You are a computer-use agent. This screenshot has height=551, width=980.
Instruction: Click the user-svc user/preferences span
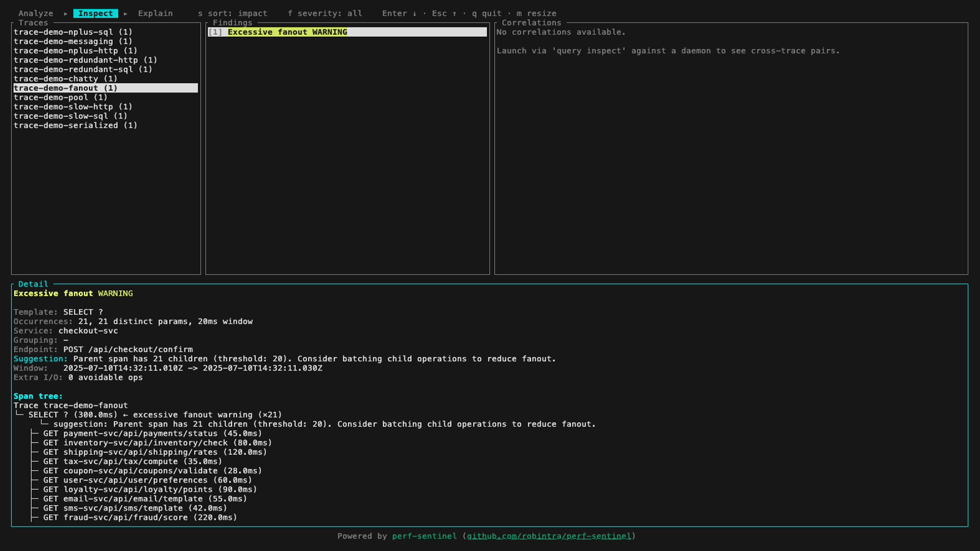pos(148,481)
